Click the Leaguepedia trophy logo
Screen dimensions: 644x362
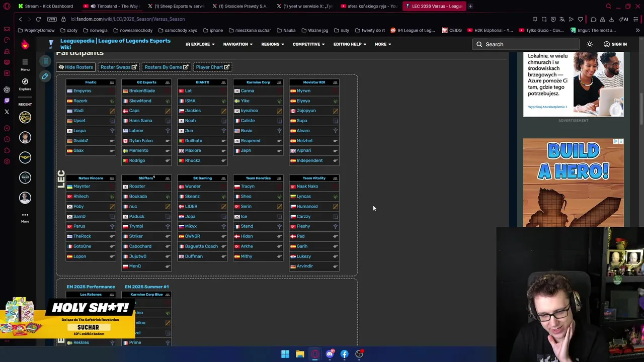coord(51,44)
